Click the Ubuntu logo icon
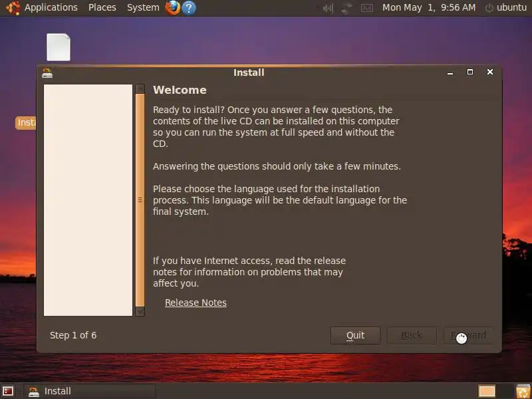The image size is (532, 399). point(13,8)
